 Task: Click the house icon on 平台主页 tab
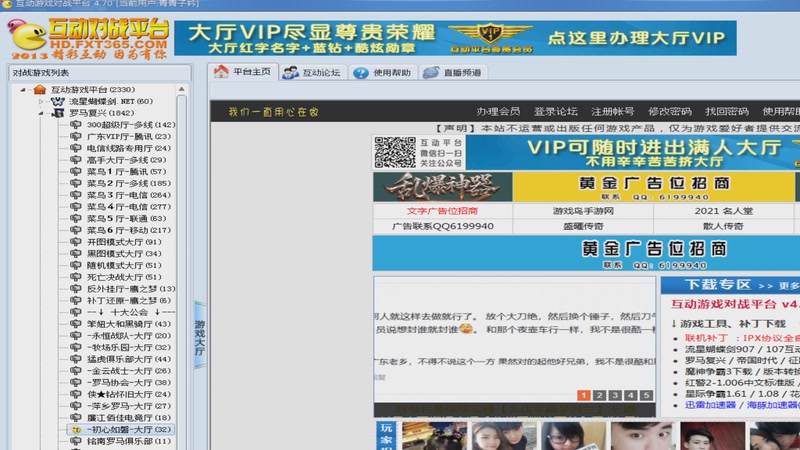pos(221,71)
